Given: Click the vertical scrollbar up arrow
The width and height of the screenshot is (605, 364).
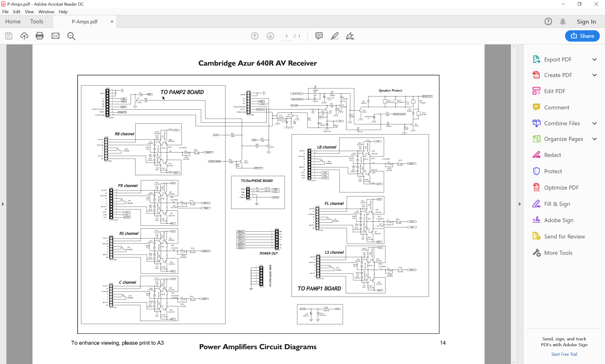Looking at the screenshot, I should coord(514,47).
